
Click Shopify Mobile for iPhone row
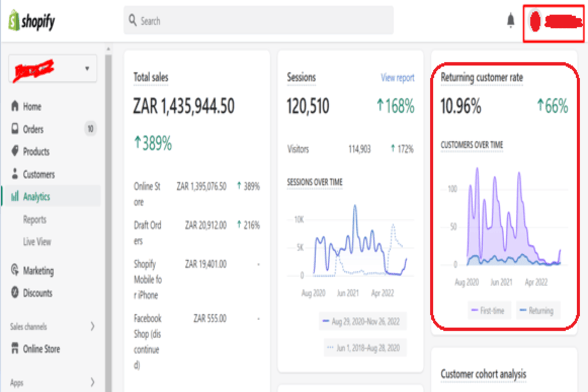(196, 279)
